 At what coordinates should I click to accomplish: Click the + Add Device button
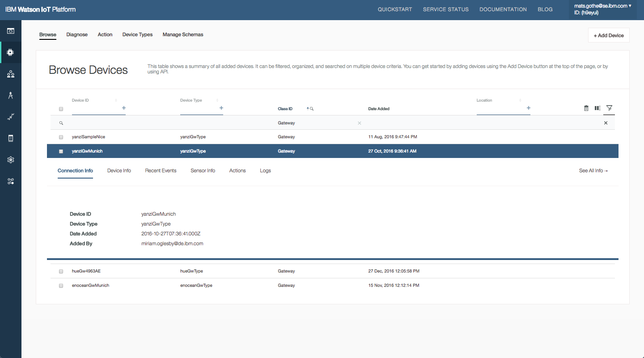(x=609, y=35)
